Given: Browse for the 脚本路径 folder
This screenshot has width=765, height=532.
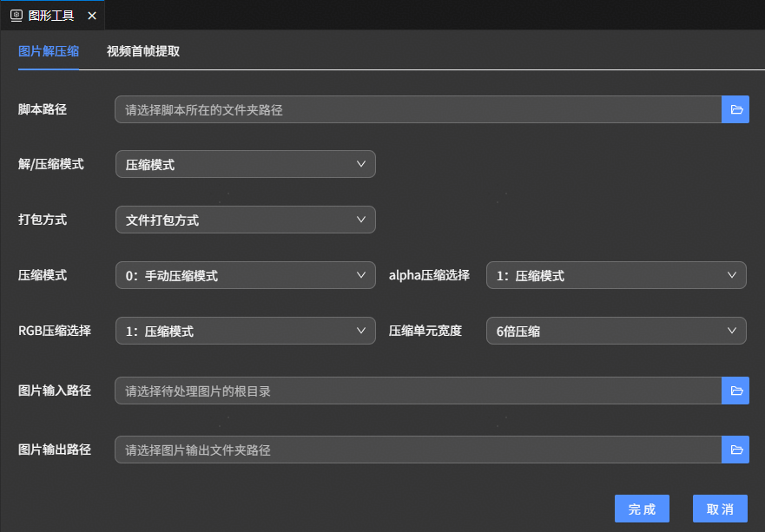Looking at the screenshot, I should [735, 109].
